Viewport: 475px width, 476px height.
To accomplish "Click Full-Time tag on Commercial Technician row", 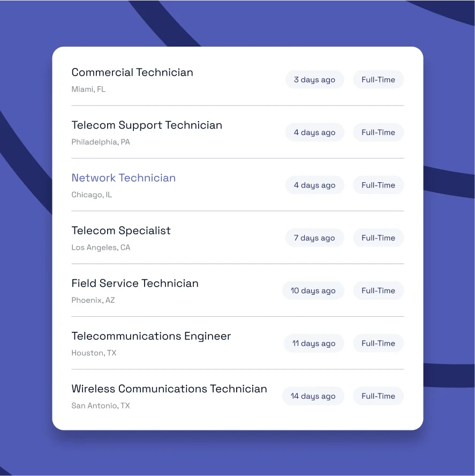I will point(378,79).
